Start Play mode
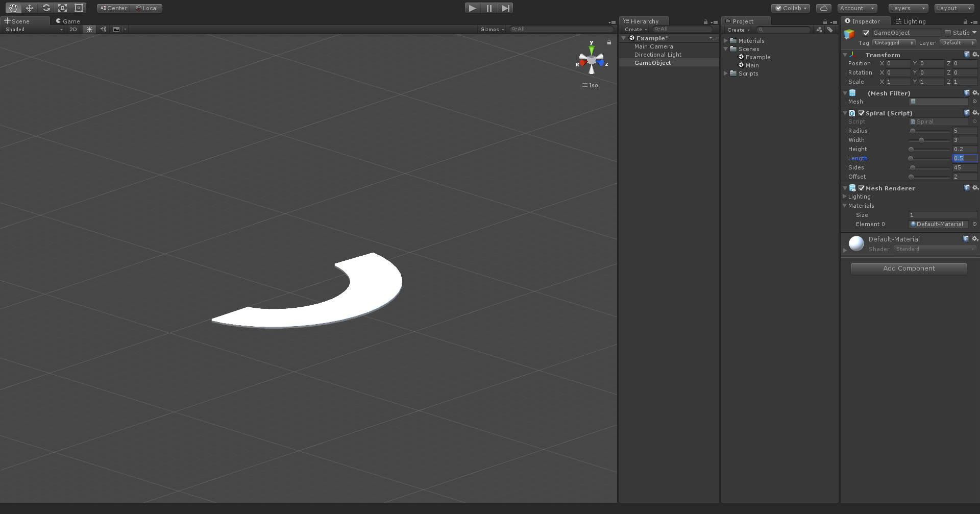The height and width of the screenshot is (514, 980). click(472, 8)
